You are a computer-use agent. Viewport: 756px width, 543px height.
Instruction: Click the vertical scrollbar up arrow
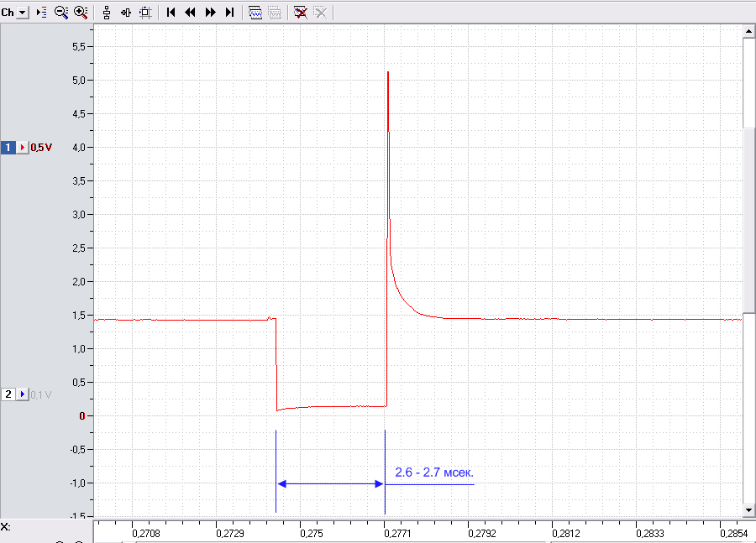coord(748,31)
